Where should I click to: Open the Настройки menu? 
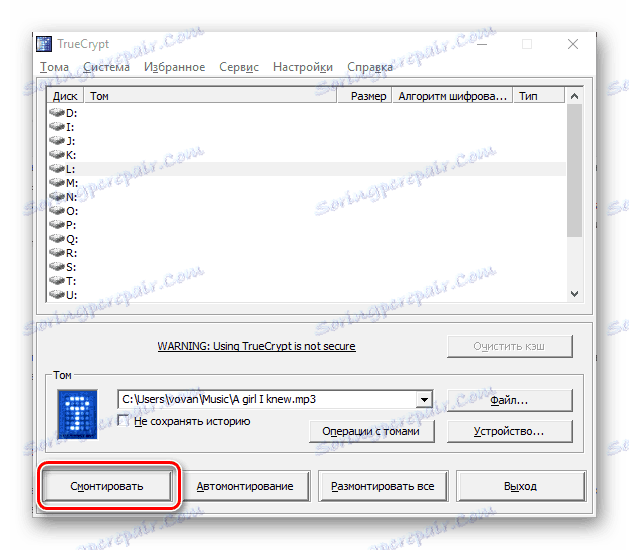click(303, 67)
